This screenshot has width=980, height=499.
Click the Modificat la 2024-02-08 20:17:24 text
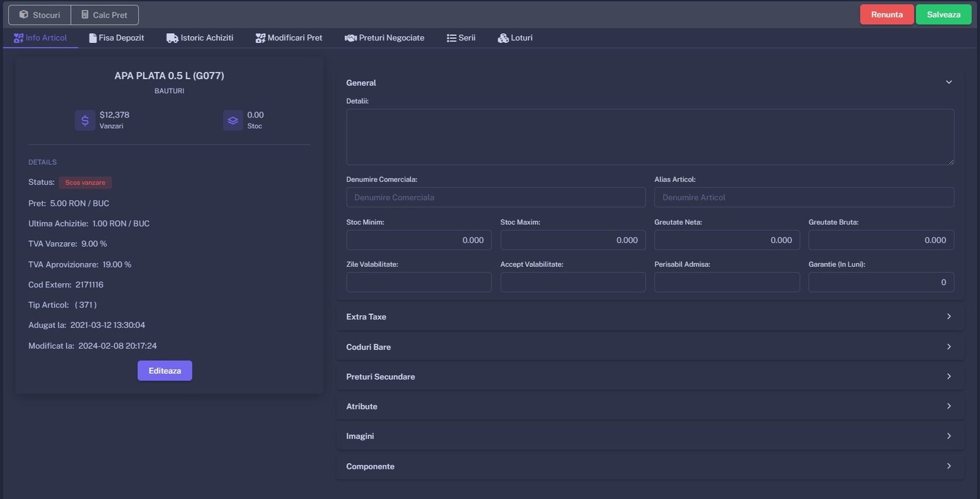click(x=92, y=346)
